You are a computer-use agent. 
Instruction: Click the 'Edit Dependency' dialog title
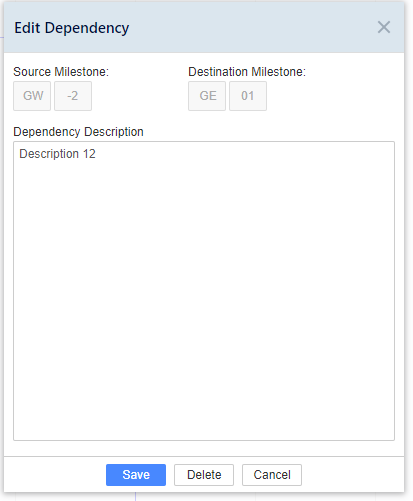click(x=72, y=28)
